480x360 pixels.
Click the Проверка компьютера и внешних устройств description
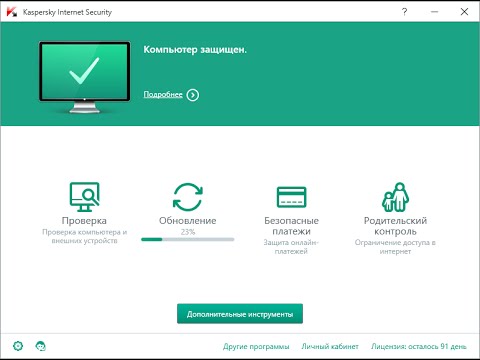pos(84,236)
